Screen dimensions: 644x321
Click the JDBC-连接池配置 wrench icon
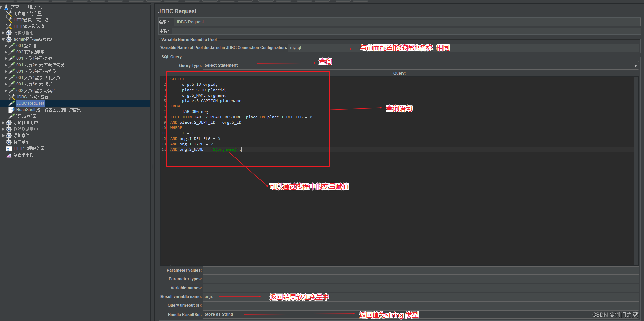12,97
